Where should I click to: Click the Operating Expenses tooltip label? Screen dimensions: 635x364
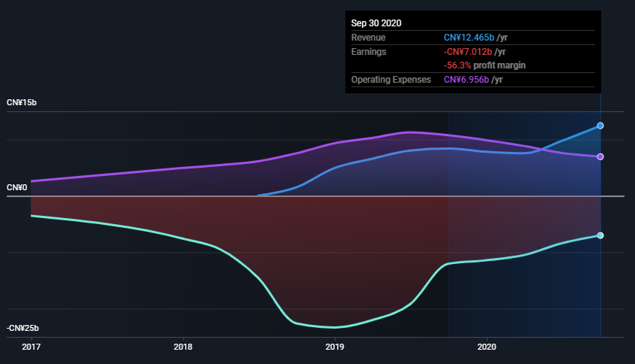coord(391,80)
